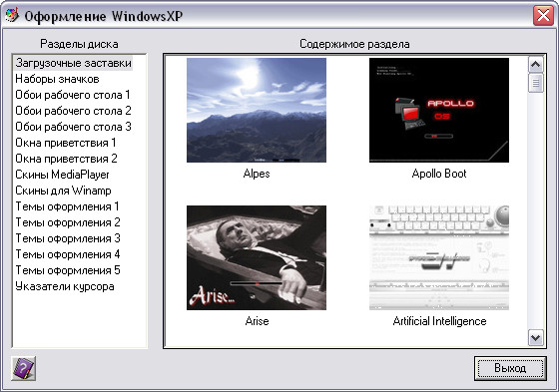The image size is (559, 392).
Task: Click the scroll down arrow
Action: click(x=535, y=337)
